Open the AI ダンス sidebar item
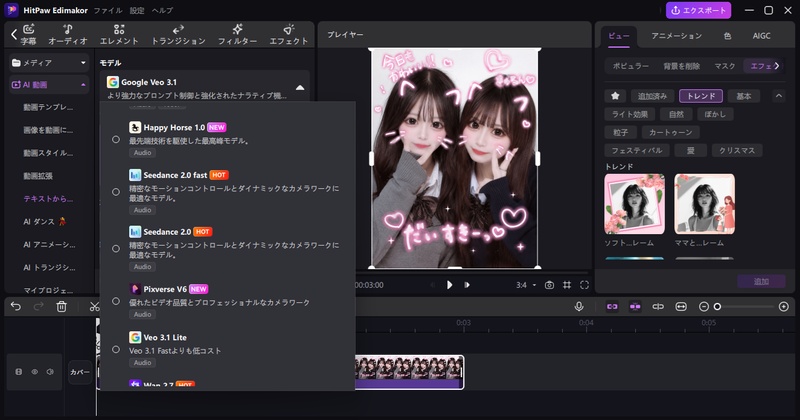 (x=45, y=221)
